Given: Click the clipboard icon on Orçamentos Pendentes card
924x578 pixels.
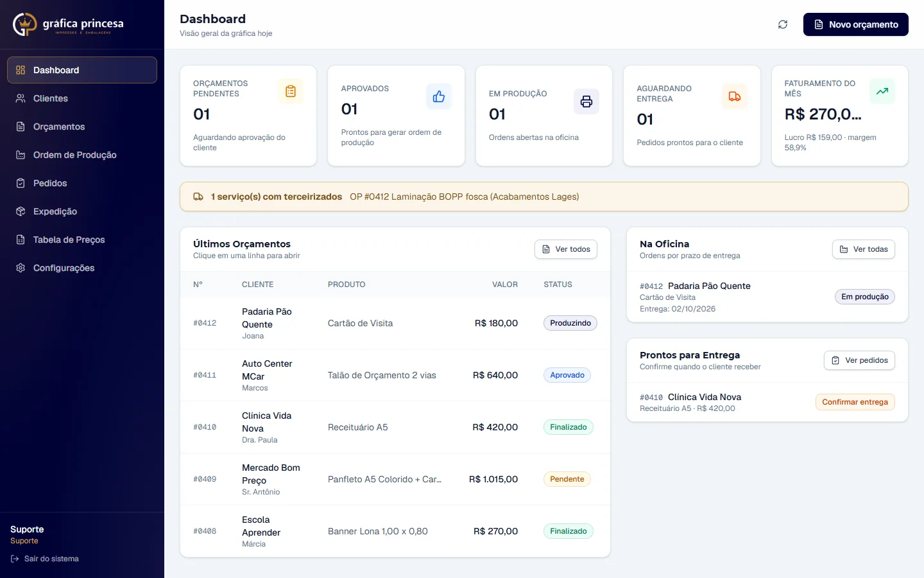Looking at the screenshot, I should pyautogui.click(x=291, y=91).
